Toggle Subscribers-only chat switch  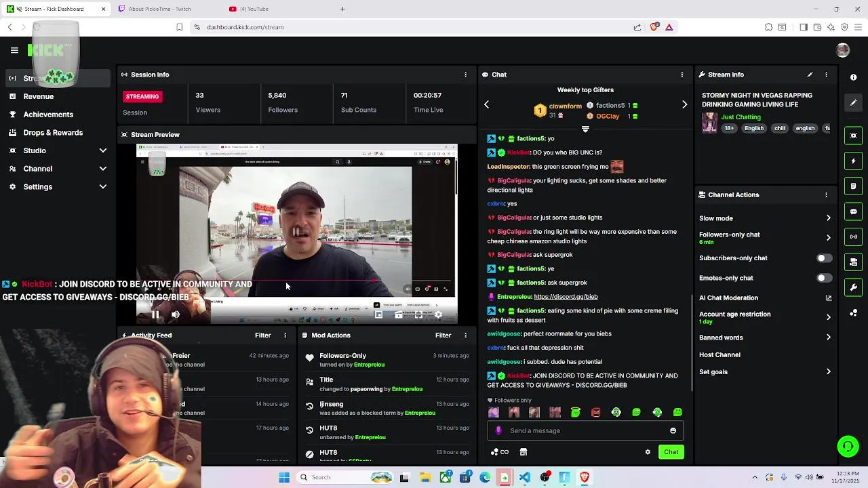tap(823, 258)
